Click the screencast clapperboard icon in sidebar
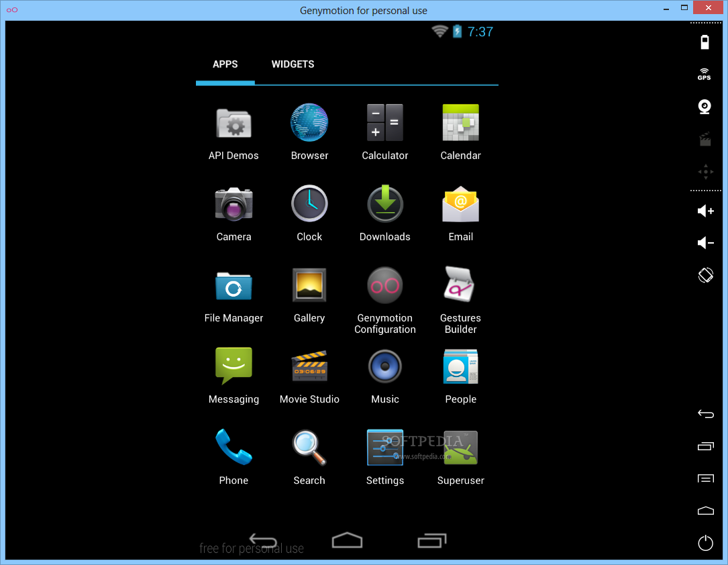This screenshot has width=728, height=565. (705, 140)
